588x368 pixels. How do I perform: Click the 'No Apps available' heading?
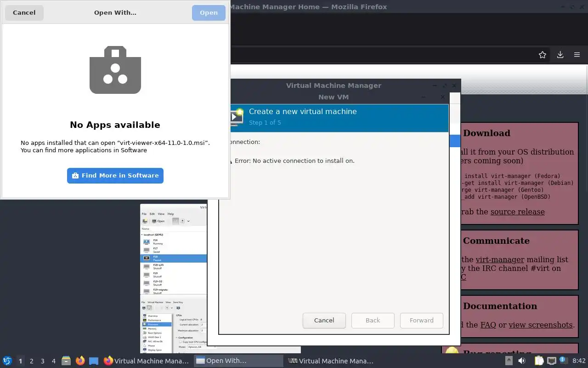pyautogui.click(x=115, y=125)
